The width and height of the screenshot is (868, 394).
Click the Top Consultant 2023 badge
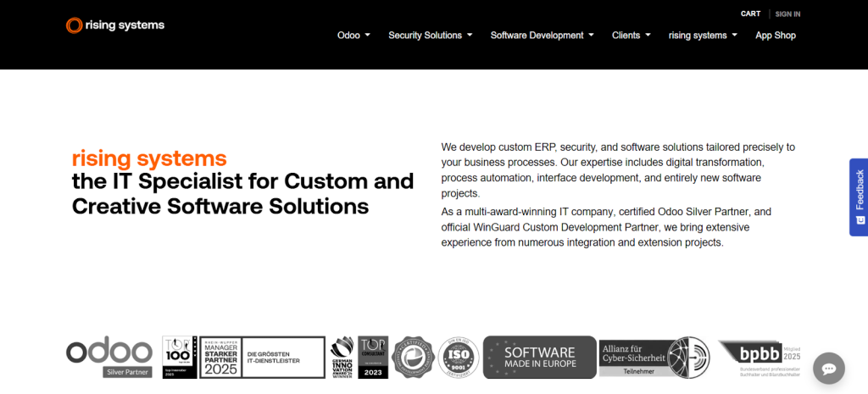click(x=373, y=358)
